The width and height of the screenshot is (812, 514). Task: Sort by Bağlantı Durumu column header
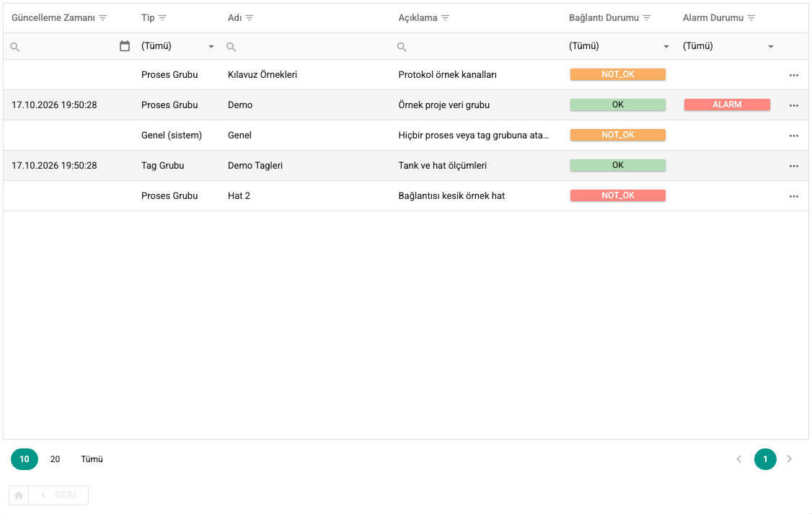[x=604, y=17]
